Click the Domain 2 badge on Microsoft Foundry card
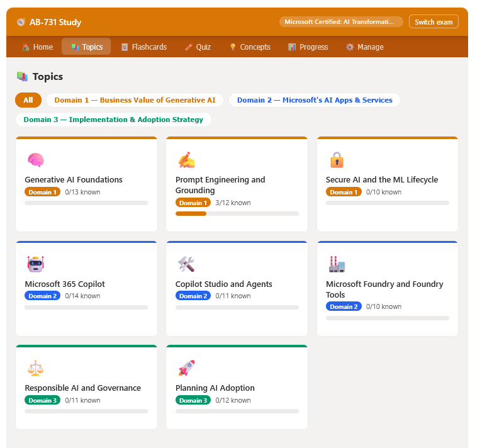The height and width of the screenshot is (448, 487). (344, 306)
